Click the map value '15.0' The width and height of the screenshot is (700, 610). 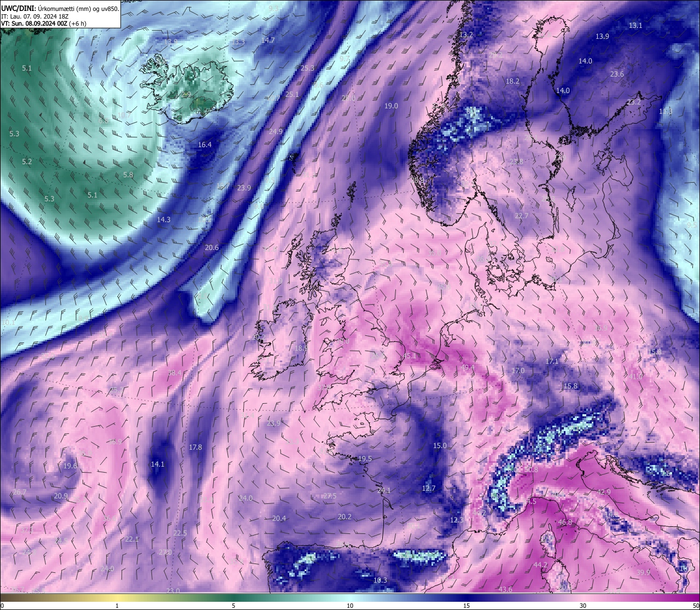coord(440,446)
